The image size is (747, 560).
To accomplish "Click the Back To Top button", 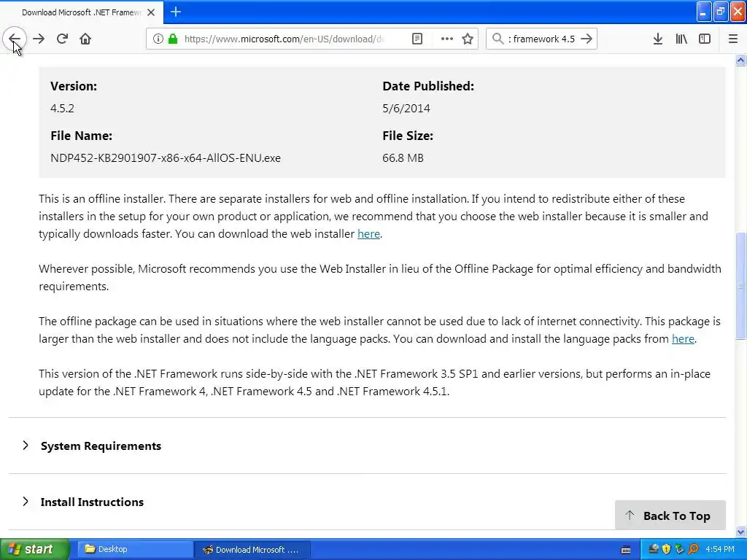I will click(x=670, y=516).
